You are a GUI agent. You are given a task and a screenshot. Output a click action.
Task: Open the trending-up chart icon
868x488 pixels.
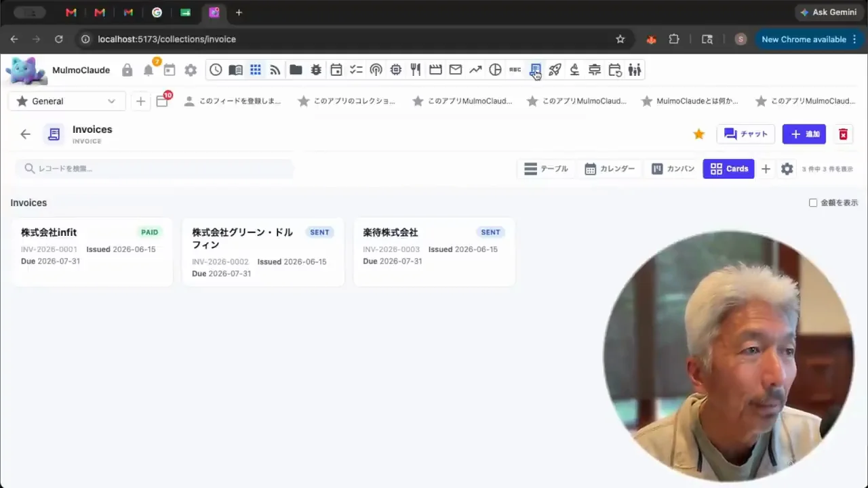pyautogui.click(x=475, y=69)
